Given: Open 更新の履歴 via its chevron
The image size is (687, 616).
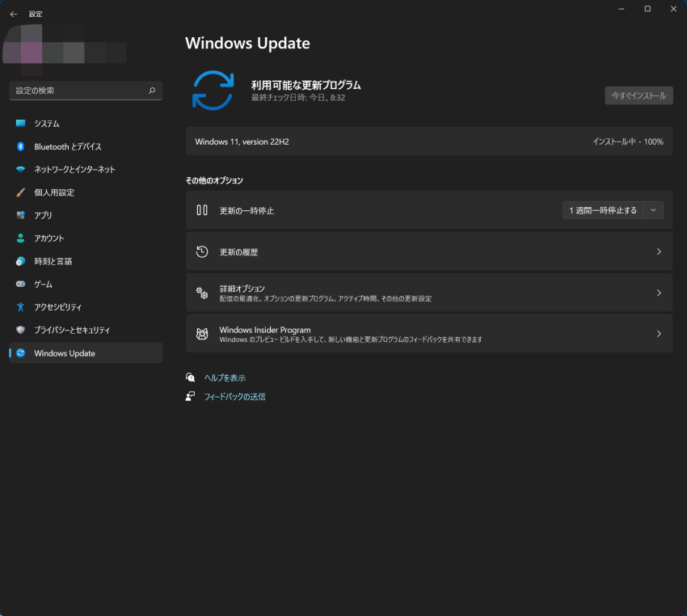Looking at the screenshot, I should (x=659, y=251).
